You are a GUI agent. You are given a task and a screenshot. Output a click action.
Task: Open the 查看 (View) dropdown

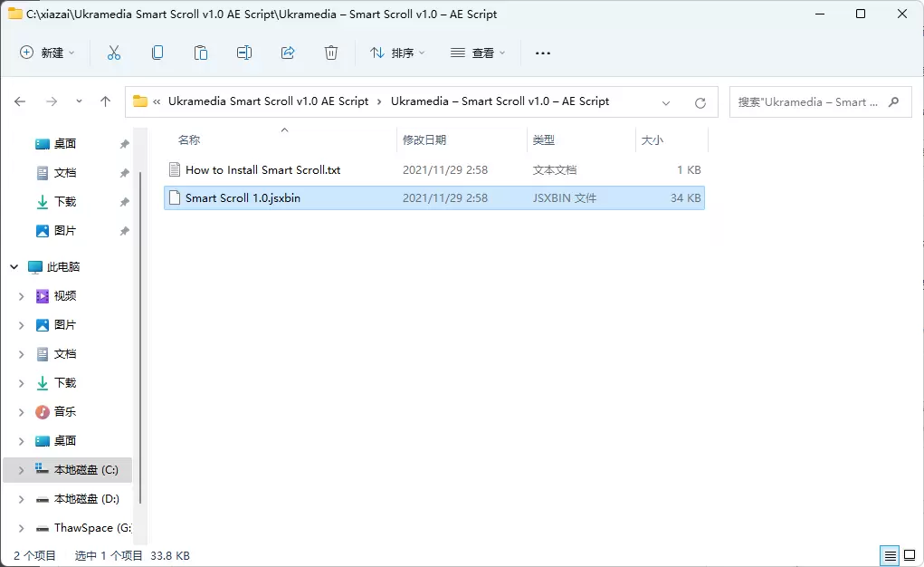tap(478, 53)
